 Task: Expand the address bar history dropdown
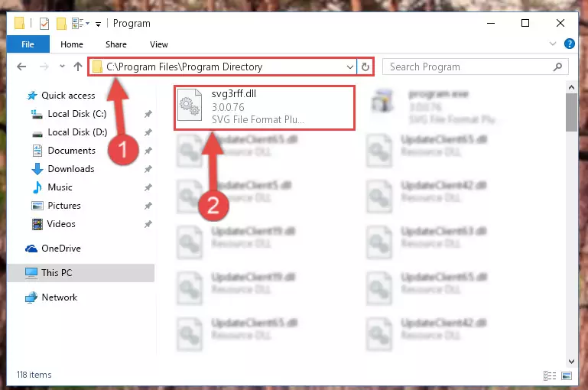point(350,67)
